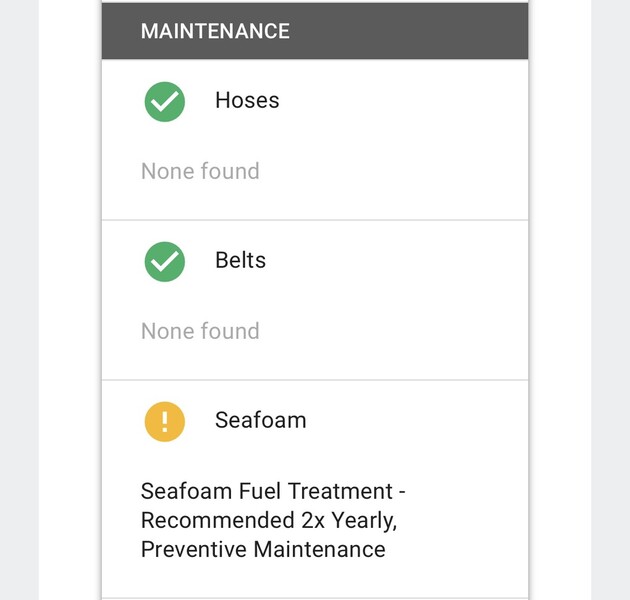Open the Belts maintenance item label

(x=240, y=261)
